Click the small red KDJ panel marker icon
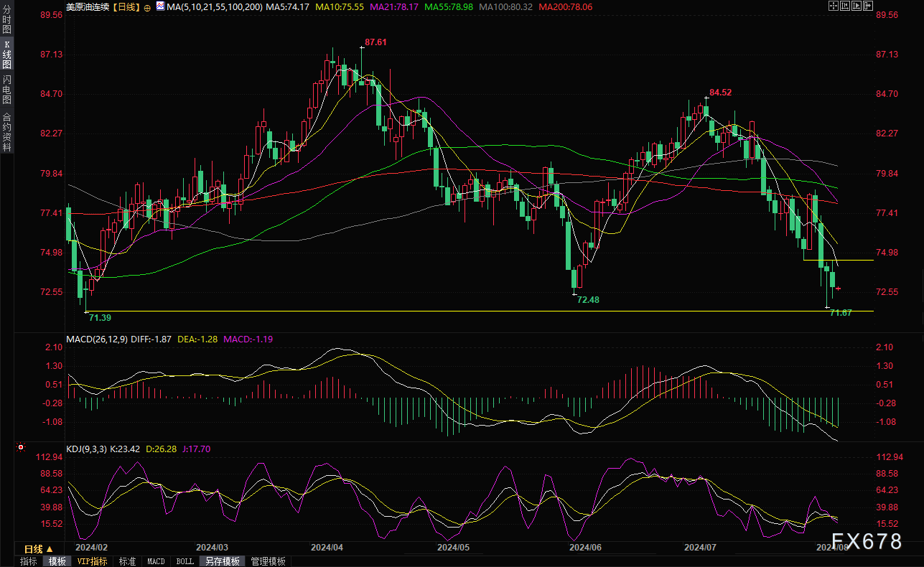 [x=21, y=447]
